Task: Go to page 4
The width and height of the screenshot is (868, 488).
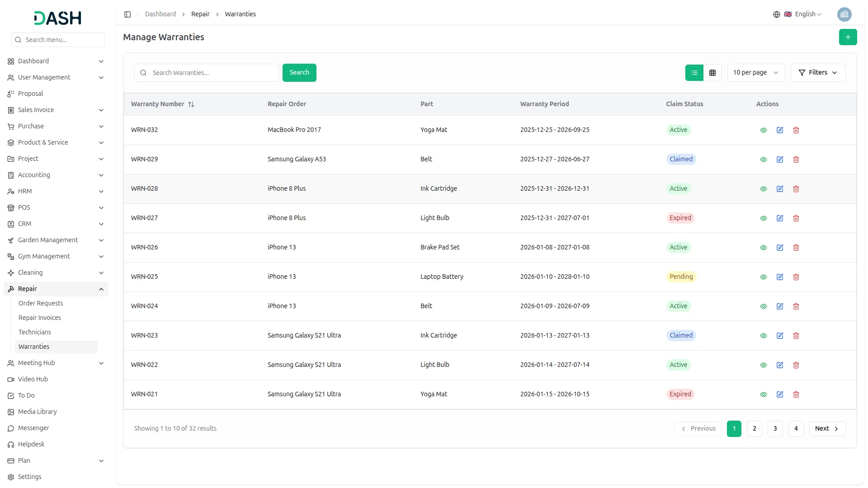Action: tap(796, 429)
